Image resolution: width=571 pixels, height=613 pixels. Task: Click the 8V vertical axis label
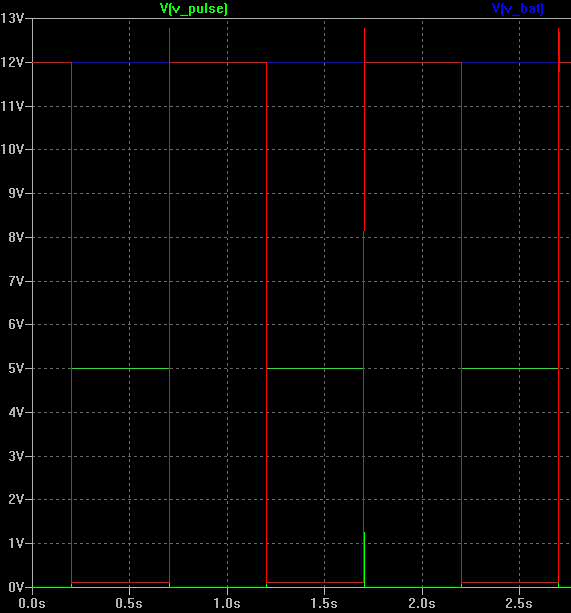(x=16, y=237)
